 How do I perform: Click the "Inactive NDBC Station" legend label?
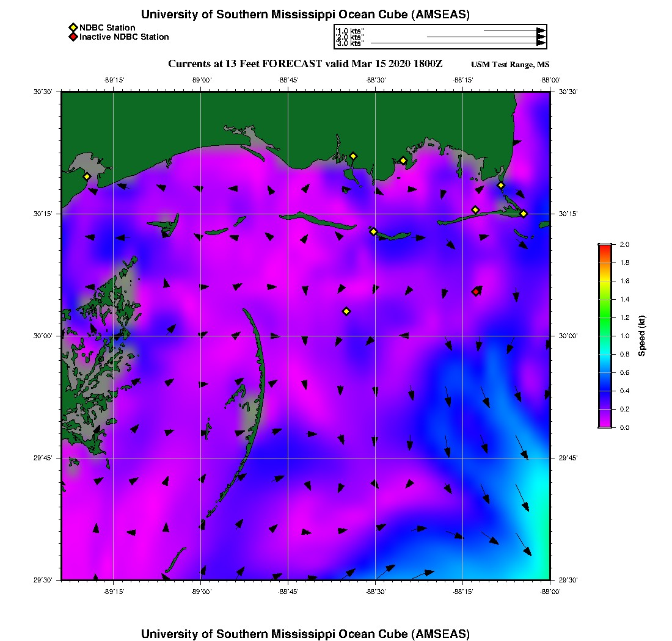click(x=124, y=37)
